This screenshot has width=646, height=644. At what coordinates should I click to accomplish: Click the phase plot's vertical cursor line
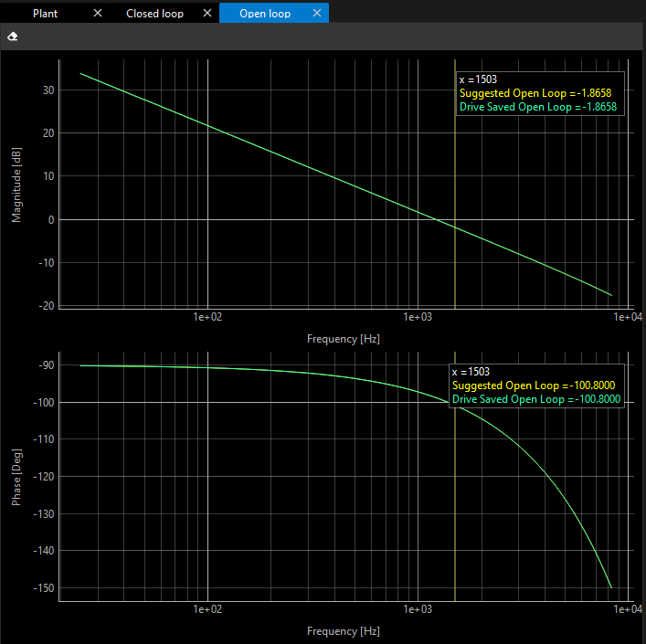point(454,502)
